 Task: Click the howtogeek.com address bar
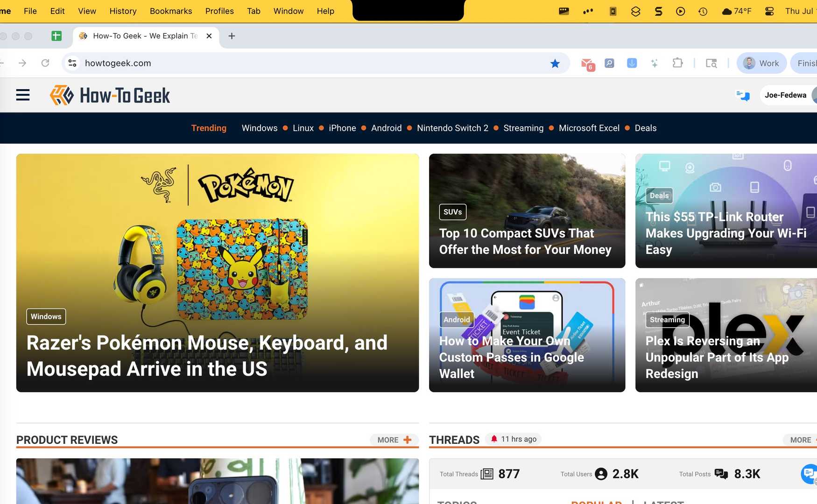(x=316, y=63)
